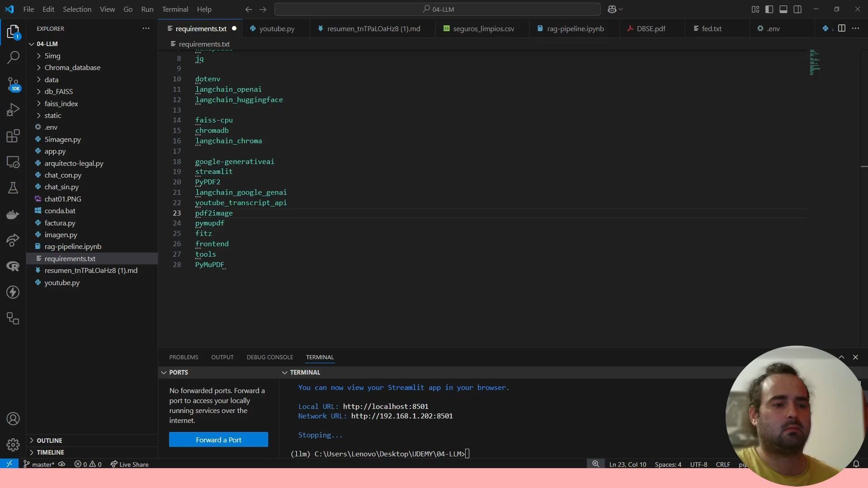
Task: Switch to the DEBUG CONSOLE tab
Action: [270, 357]
